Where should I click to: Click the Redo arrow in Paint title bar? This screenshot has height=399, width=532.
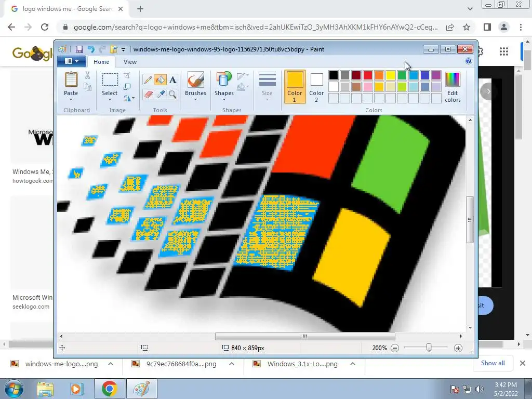(102, 49)
